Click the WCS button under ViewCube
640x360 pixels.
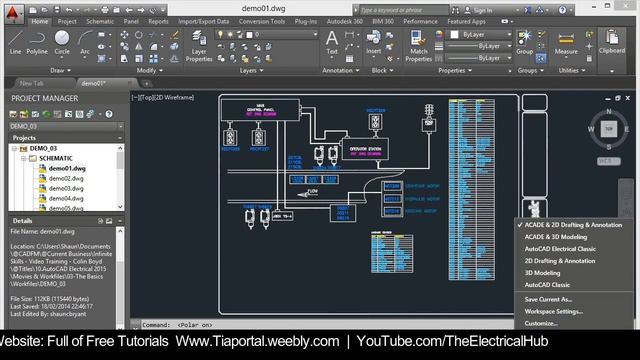pyautogui.click(x=609, y=161)
